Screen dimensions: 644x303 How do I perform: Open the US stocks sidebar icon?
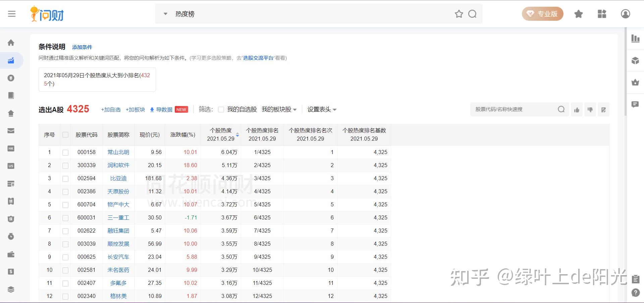point(11,166)
